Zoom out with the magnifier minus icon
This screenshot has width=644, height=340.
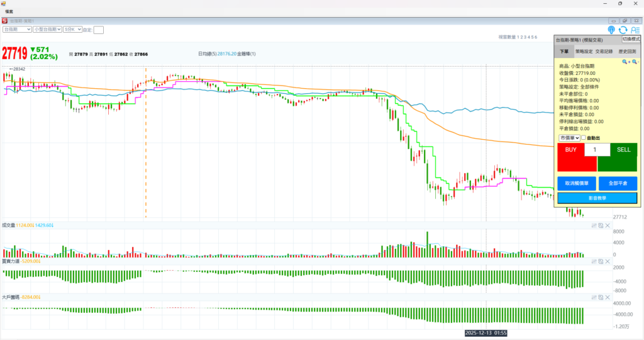coord(635,62)
